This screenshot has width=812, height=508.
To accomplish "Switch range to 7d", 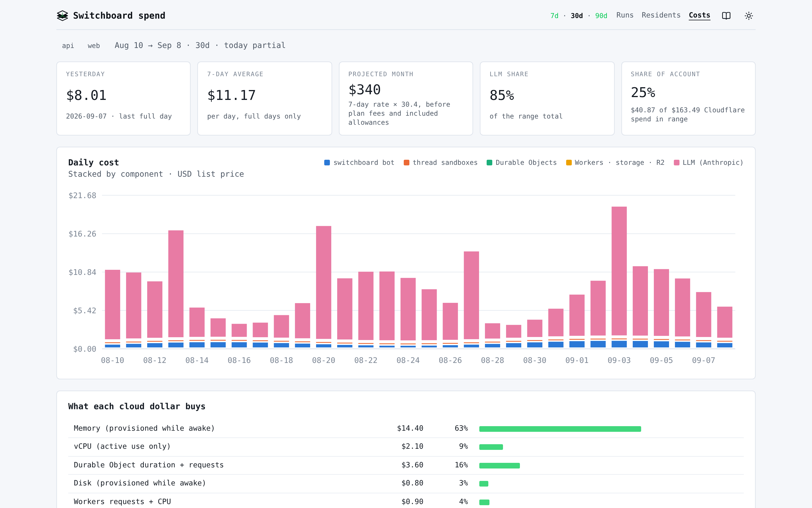I will [554, 16].
